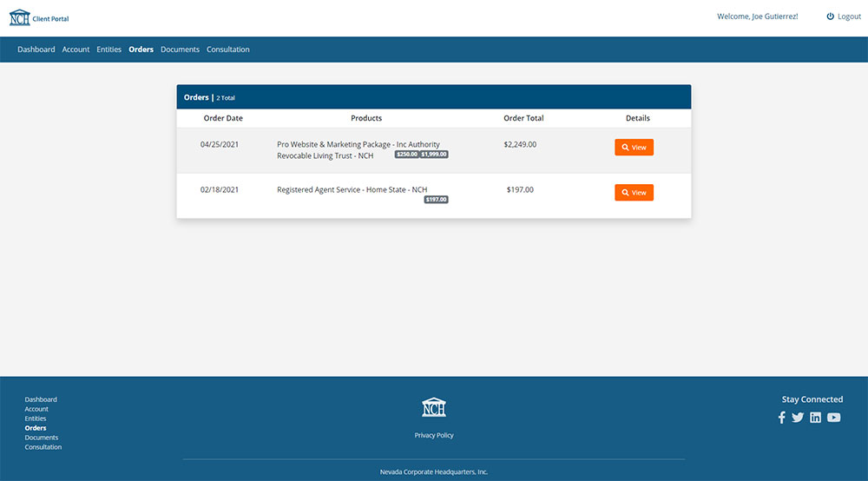This screenshot has height=481, width=868.
Task: Click the order date 04/25/2021
Action: tap(220, 144)
